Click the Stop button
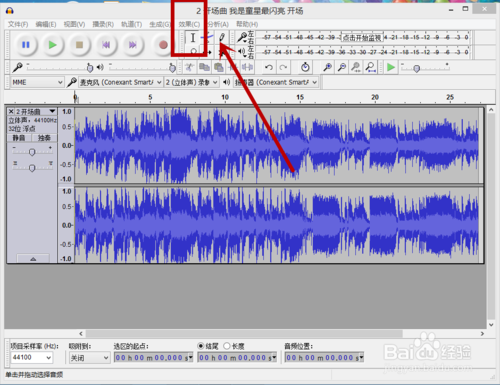Viewport: 500px width, 385px height. pos(79,45)
